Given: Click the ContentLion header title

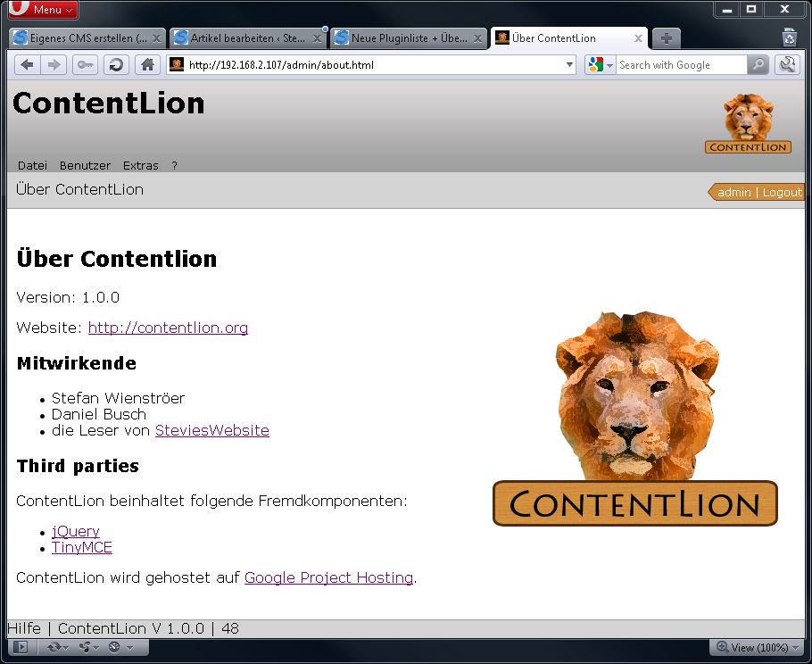Looking at the screenshot, I should pyautogui.click(x=109, y=103).
